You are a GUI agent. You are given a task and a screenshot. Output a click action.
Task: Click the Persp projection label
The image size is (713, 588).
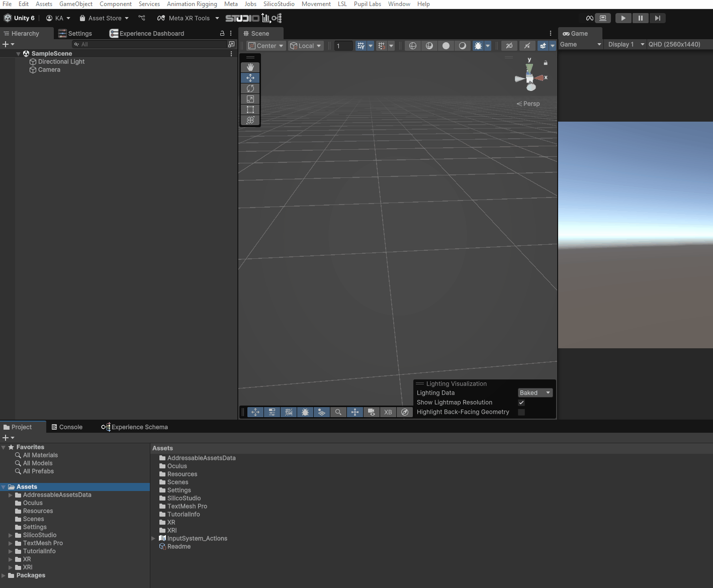(528, 104)
